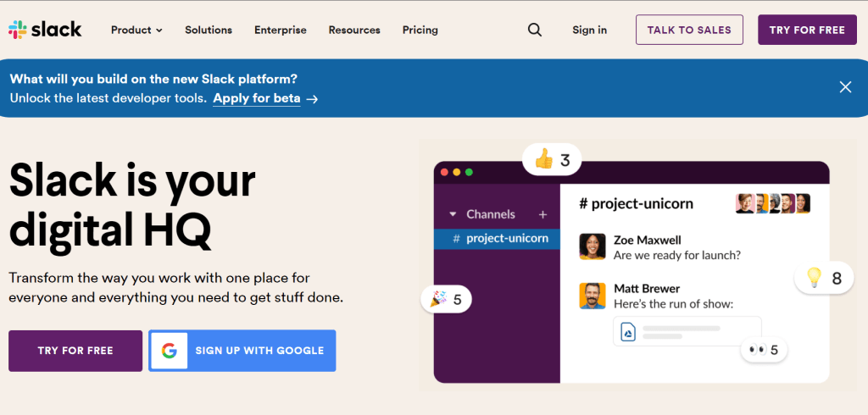Click the arrow after Apply for beta

pyautogui.click(x=313, y=100)
